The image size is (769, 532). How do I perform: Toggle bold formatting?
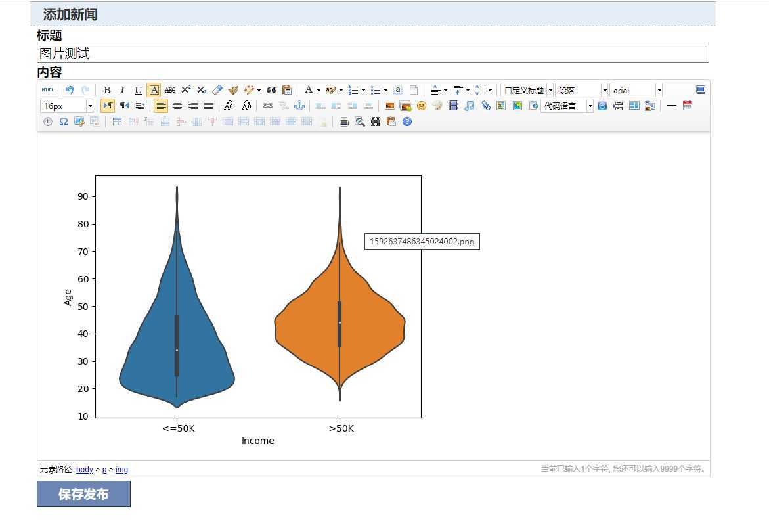click(x=107, y=90)
